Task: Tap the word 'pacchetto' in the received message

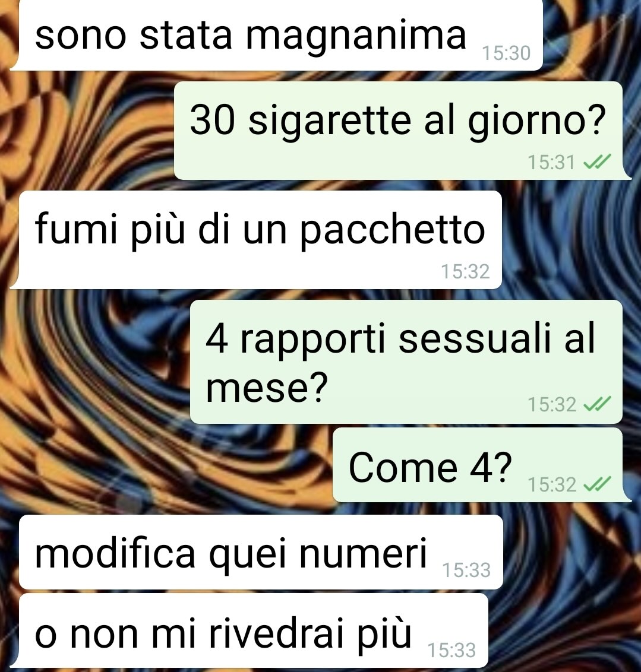Action: coord(392,232)
